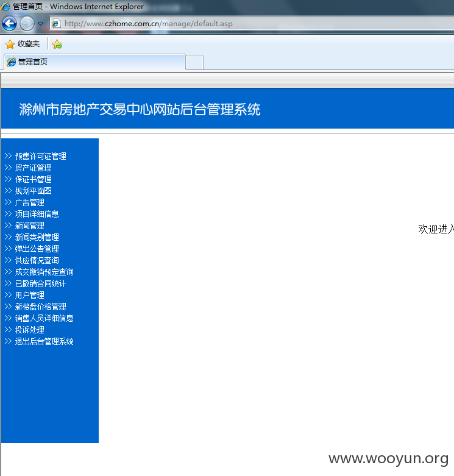Click the browser Forward arrow button
Image resolution: width=454 pixels, height=476 pixels.
pos(27,24)
